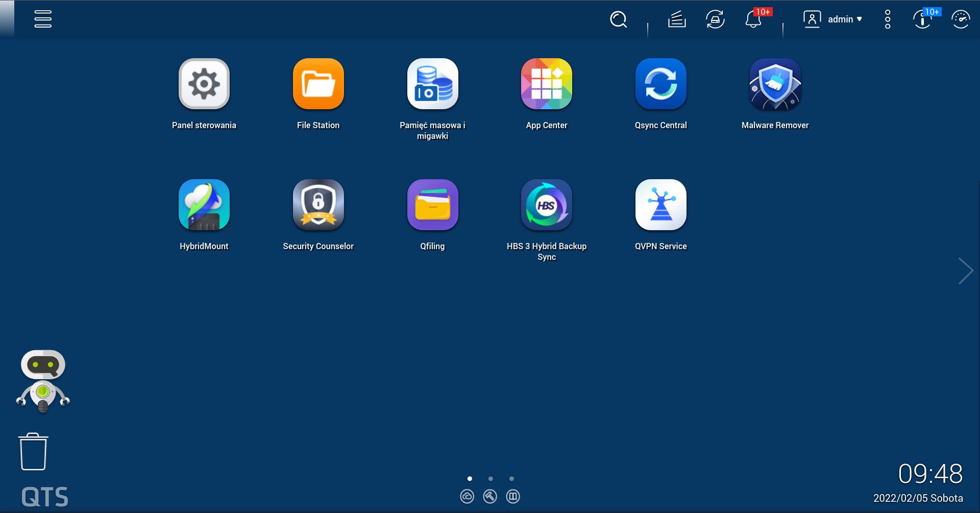Image resolution: width=980 pixels, height=513 pixels.
Task: Launch Panel sterowania
Action: click(204, 84)
